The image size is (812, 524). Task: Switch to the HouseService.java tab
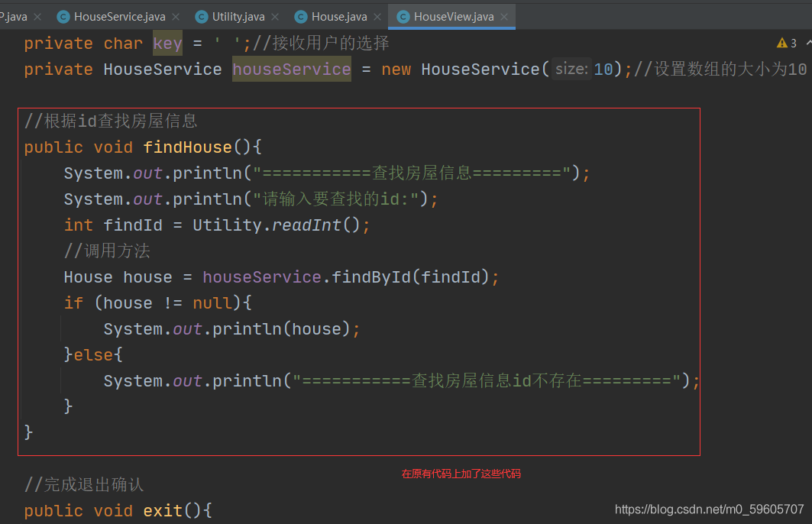120,17
